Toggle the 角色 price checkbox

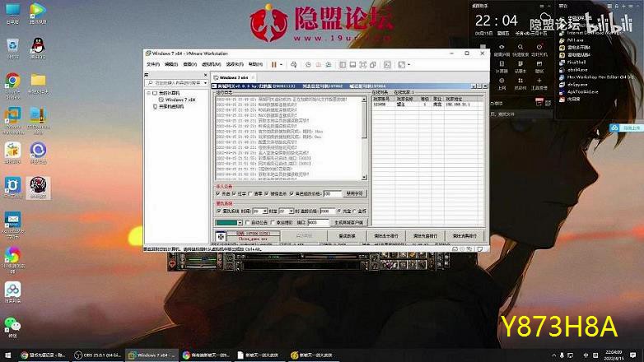coord(292,193)
